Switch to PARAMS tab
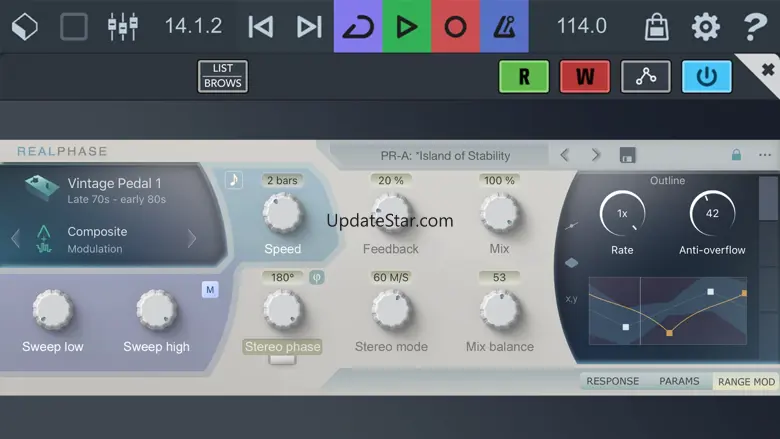The width and height of the screenshot is (780, 439). (x=679, y=381)
